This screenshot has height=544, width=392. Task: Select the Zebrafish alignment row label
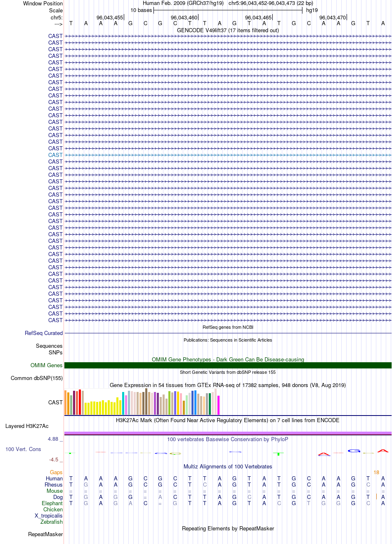tap(52, 522)
